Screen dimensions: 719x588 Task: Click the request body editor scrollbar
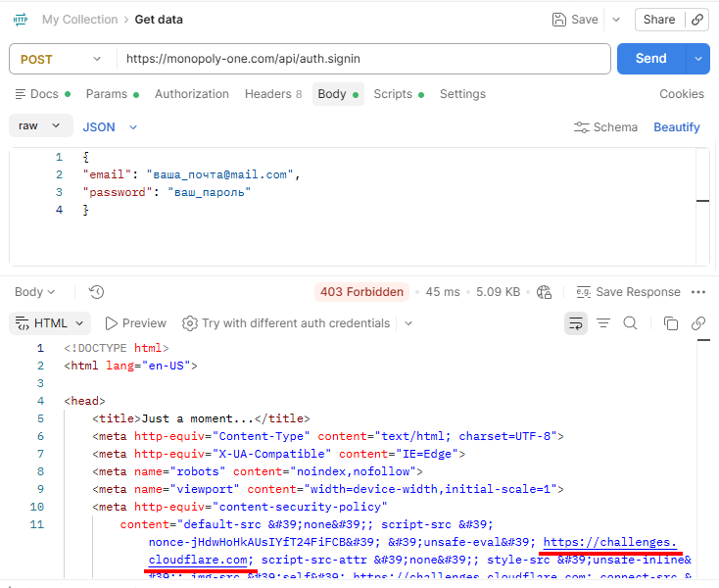pyautogui.click(x=703, y=207)
